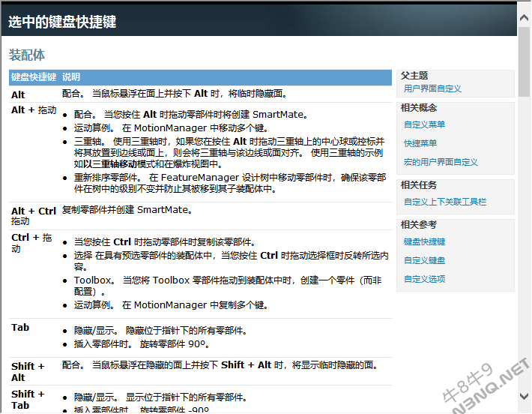Viewport: 532px width, 414px height.
Task: Click the scrollbar down arrow
Action: tap(525, 395)
